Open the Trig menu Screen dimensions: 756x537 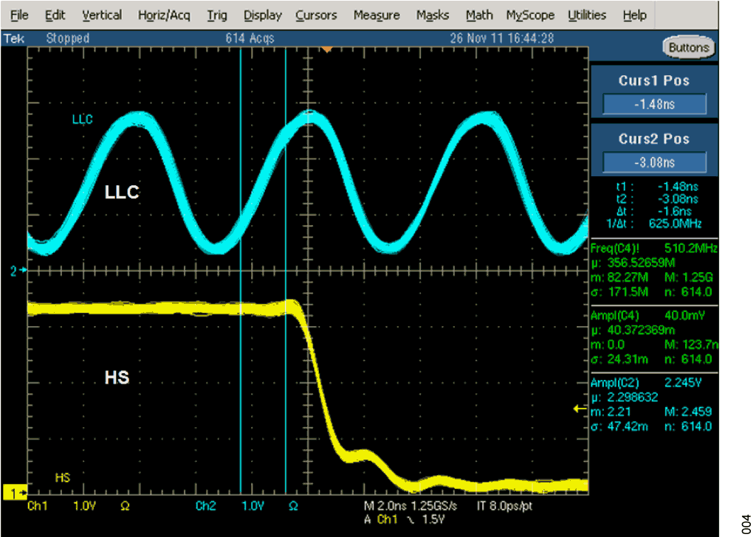point(217,15)
